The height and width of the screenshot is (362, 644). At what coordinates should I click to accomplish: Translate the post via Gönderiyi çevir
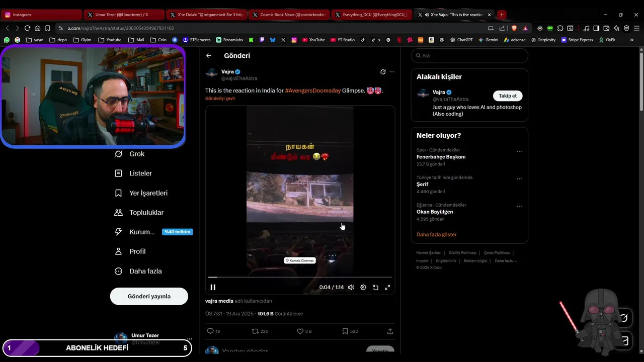[220, 99]
